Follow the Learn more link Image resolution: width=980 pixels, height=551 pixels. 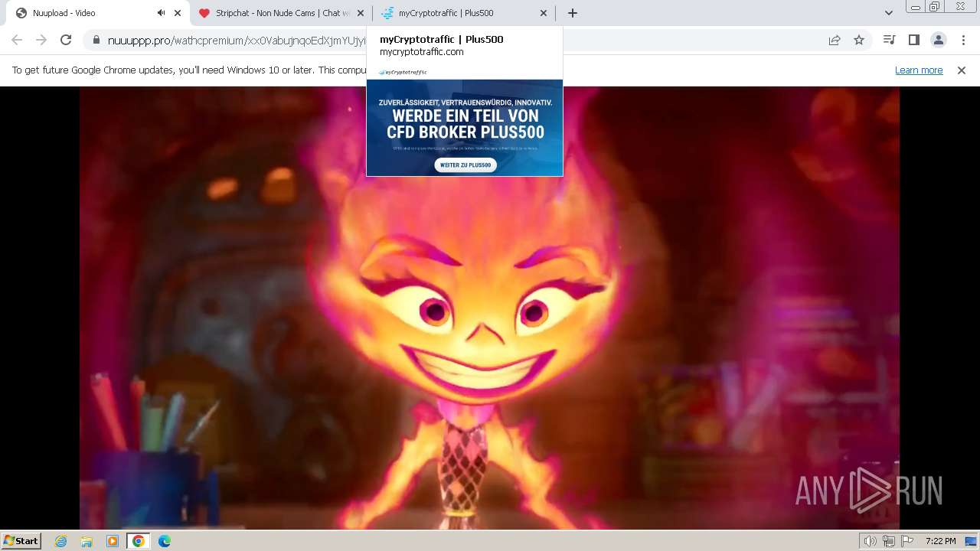point(919,70)
